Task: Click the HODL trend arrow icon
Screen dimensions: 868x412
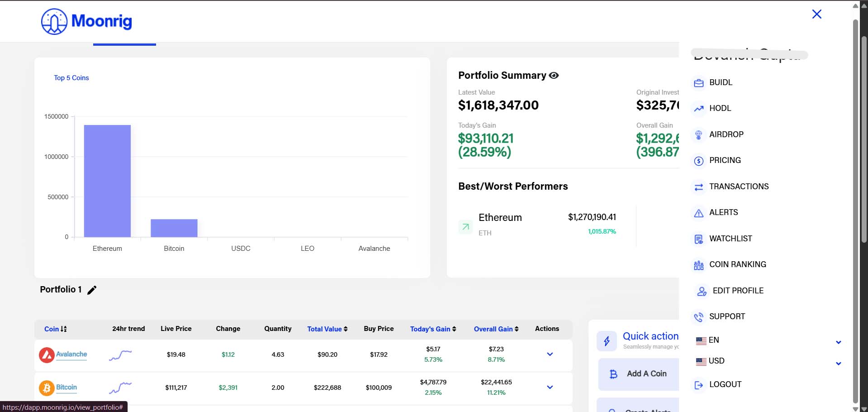Action: pyautogui.click(x=699, y=109)
